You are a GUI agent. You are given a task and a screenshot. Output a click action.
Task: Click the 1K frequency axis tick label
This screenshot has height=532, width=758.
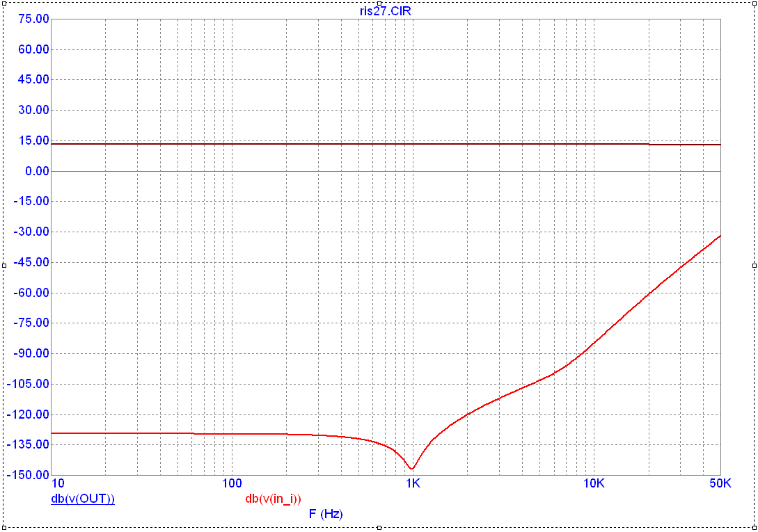pos(412,483)
